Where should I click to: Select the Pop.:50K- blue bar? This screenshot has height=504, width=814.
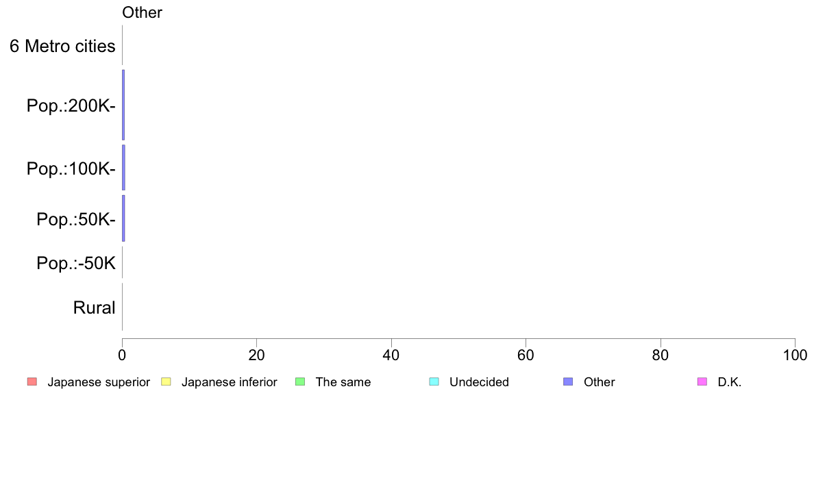click(123, 218)
